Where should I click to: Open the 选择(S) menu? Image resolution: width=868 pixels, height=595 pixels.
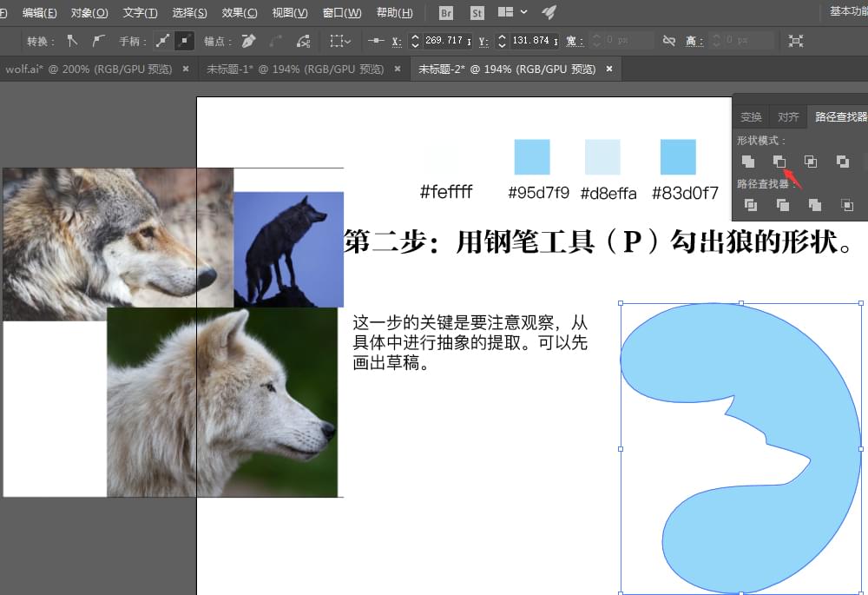pos(189,12)
